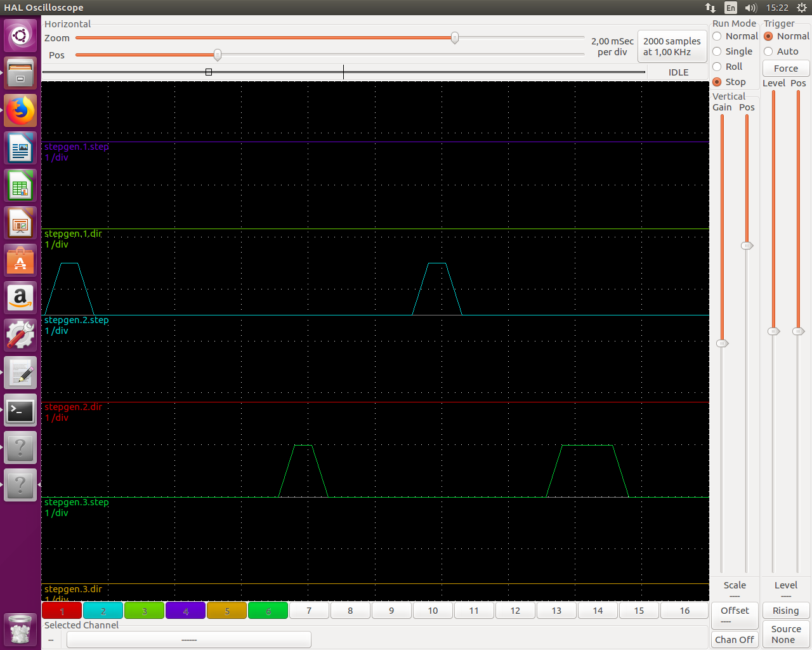Open the Trash dock icon
This screenshot has width=812, height=650.
coord(20,630)
